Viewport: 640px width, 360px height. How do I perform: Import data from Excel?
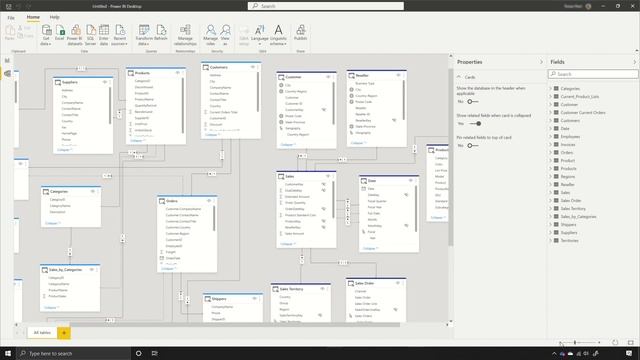click(60, 33)
